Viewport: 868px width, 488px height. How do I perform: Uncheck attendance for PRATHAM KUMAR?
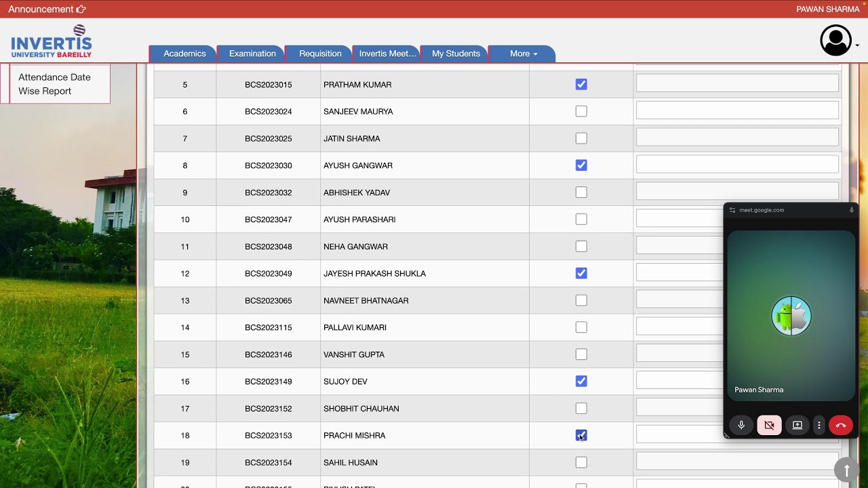click(x=581, y=85)
